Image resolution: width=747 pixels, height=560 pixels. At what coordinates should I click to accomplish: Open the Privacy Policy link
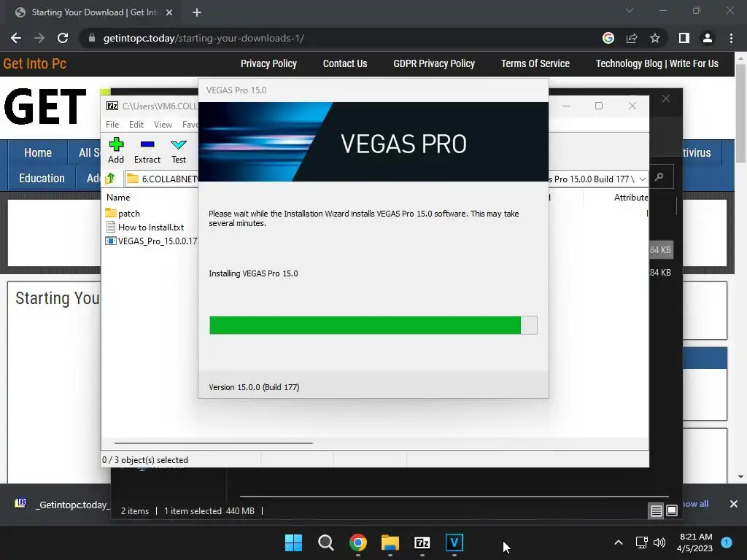tap(268, 63)
